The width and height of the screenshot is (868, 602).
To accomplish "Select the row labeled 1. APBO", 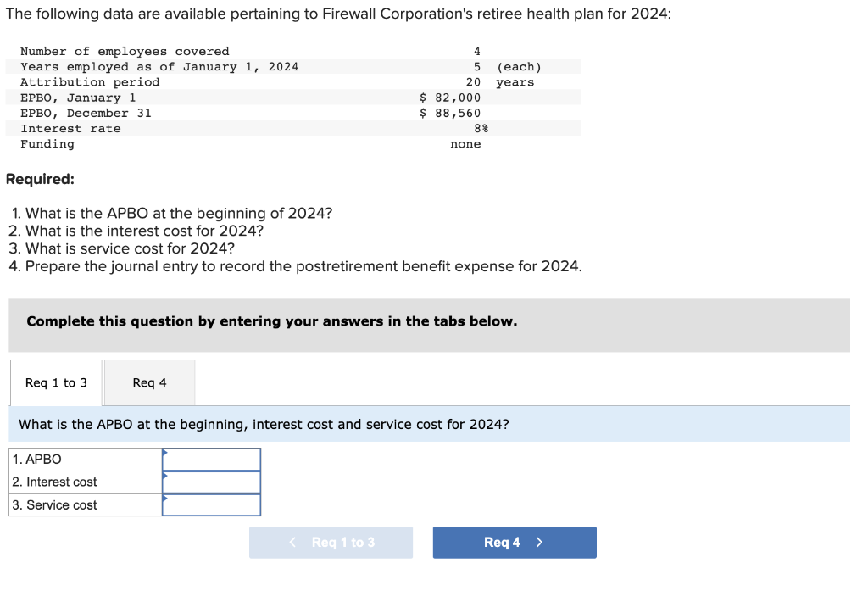I will tap(84, 459).
